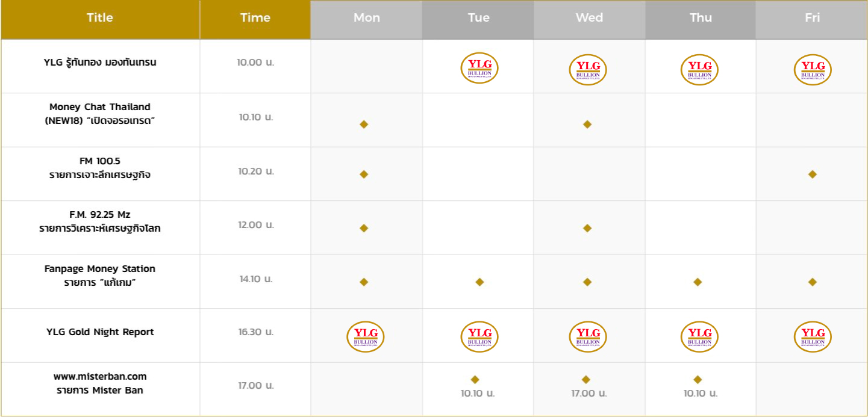Click the 16.30 time cell
Viewport: 868px width, 417px height.
point(255,332)
